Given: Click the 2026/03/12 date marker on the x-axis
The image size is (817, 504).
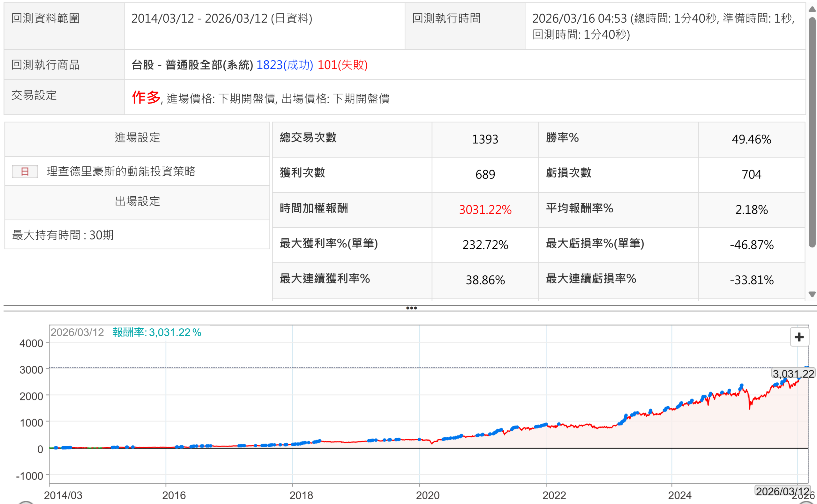Looking at the screenshot, I should coord(782,491).
